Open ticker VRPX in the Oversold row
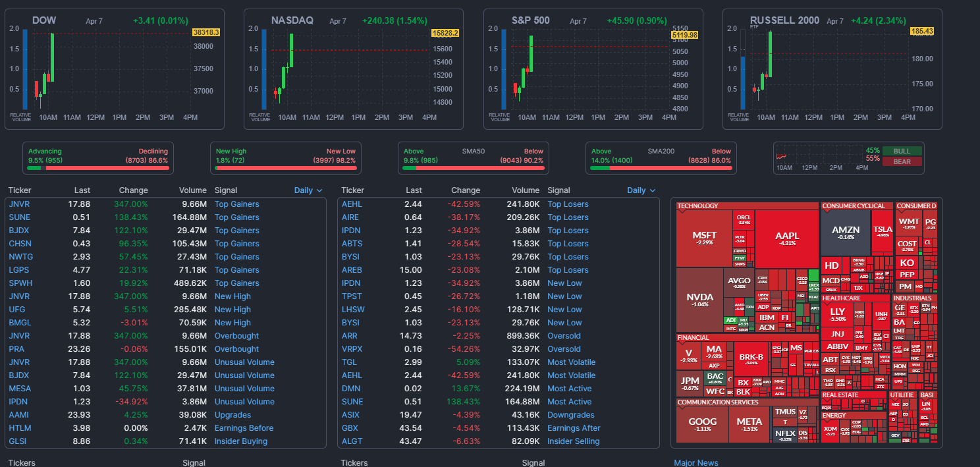 352,349
